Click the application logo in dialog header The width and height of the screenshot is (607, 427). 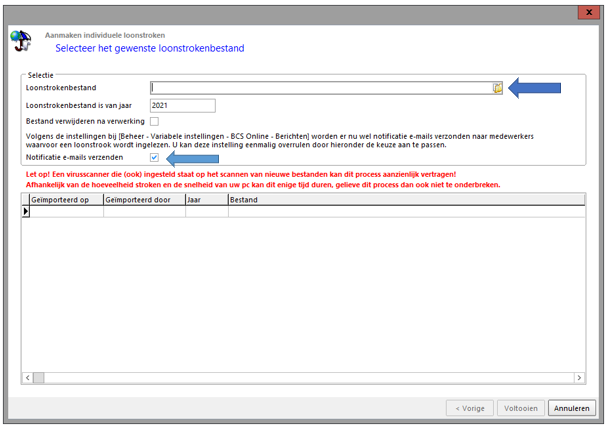click(20, 40)
